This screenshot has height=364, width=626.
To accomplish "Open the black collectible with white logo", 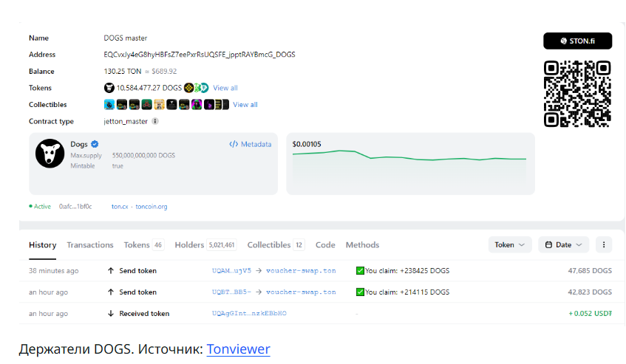I will pyautogui.click(x=171, y=104).
